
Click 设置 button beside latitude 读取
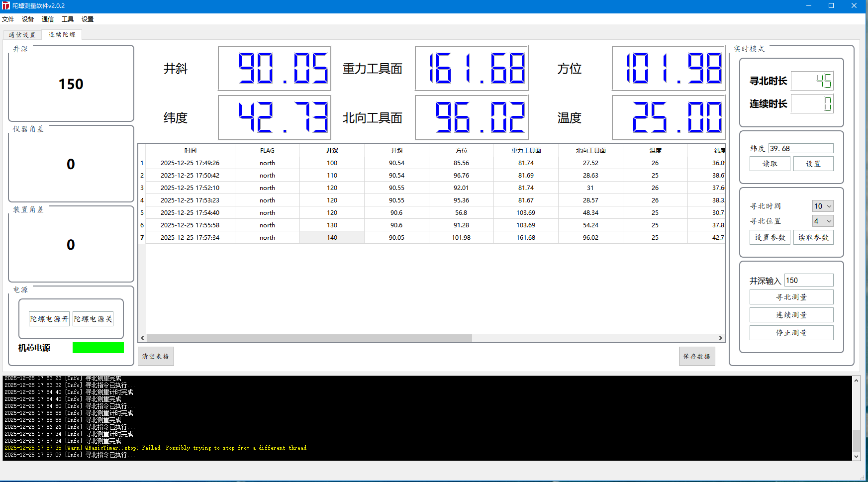(x=813, y=164)
